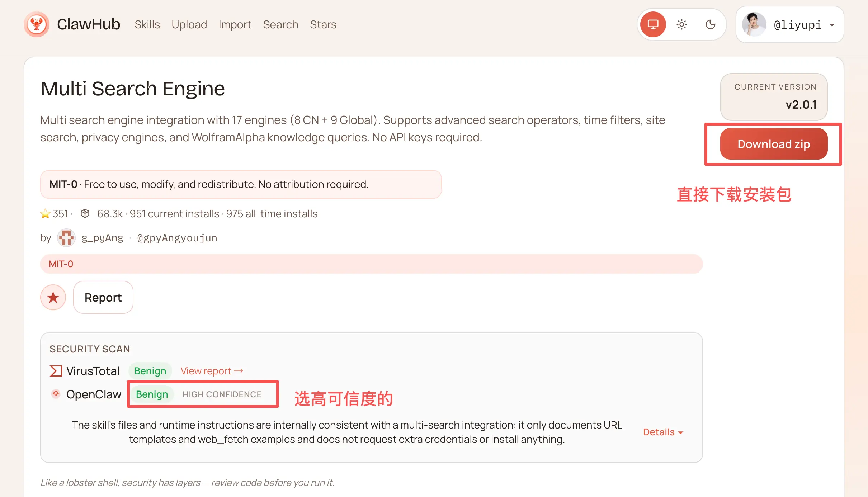This screenshot has width=868, height=497.
Task: Open the Import nav link
Action: pyautogui.click(x=235, y=24)
